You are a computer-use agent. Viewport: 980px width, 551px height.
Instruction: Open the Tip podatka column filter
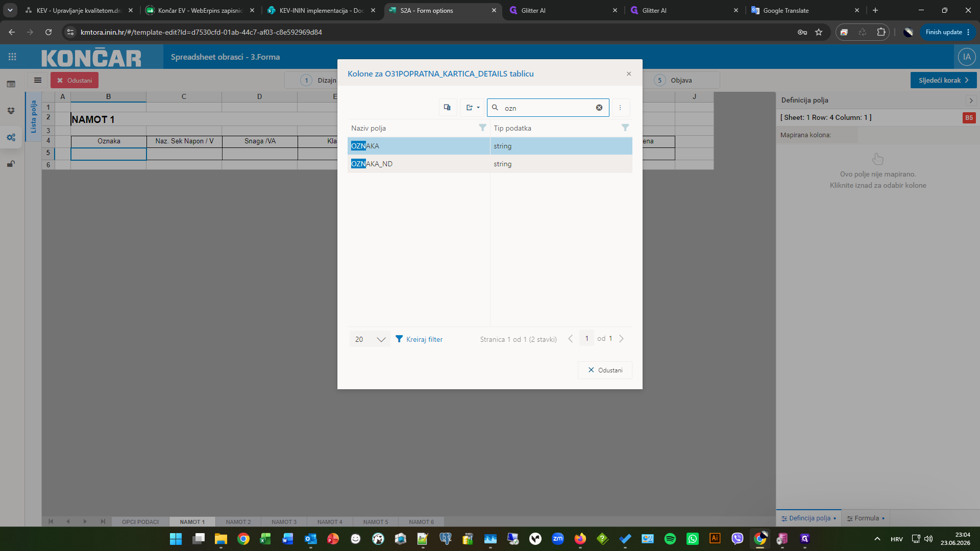(x=625, y=128)
